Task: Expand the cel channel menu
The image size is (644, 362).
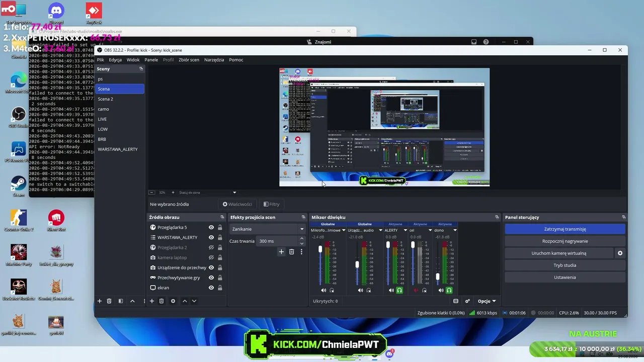Action: [x=430, y=230]
